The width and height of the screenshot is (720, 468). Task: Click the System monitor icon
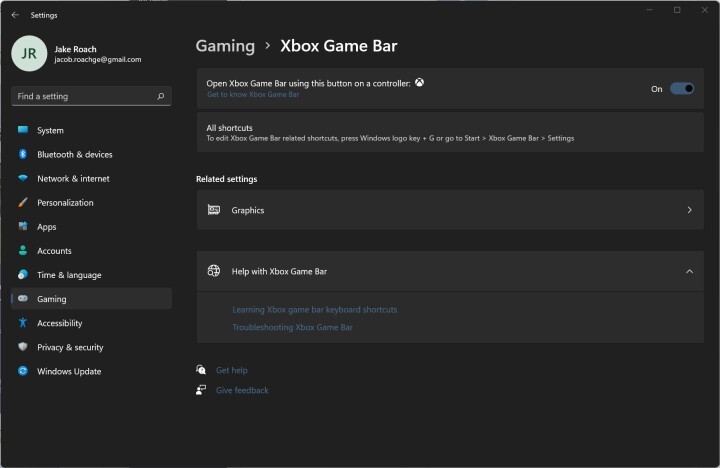[23, 130]
